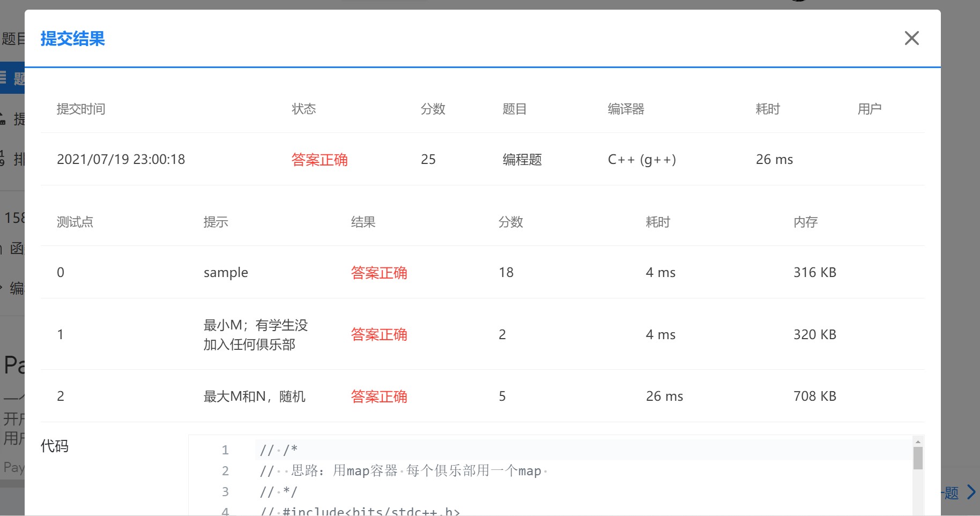This screenshot has height=516, width=980.
Task: Click 答案正确 result for test point 1
Action: pyautogui.click(x=378, y=334)
